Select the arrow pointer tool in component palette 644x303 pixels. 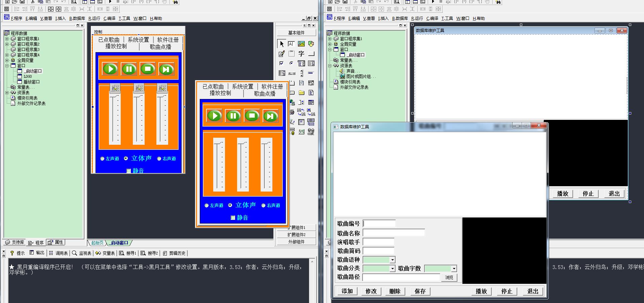tap(282, 44)
